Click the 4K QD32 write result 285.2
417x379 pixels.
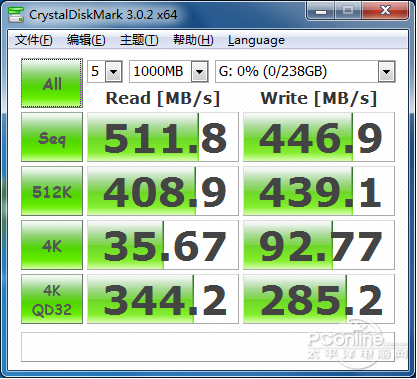pos(319,299)
